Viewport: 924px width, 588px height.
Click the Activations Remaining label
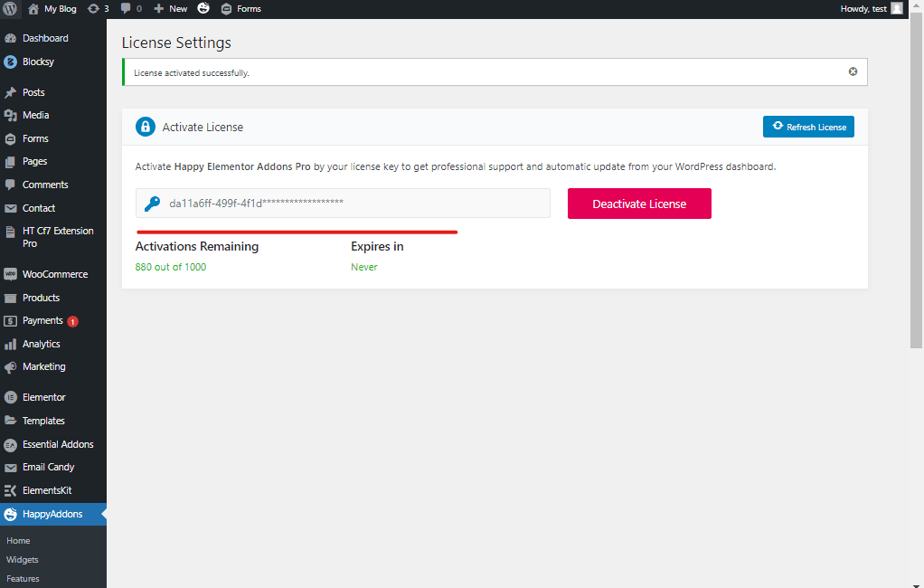tap(197, 247)
